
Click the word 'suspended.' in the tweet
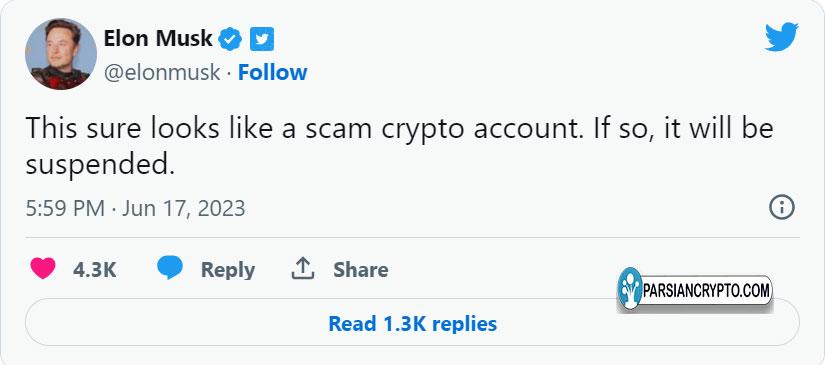click(x=100, y=165)
